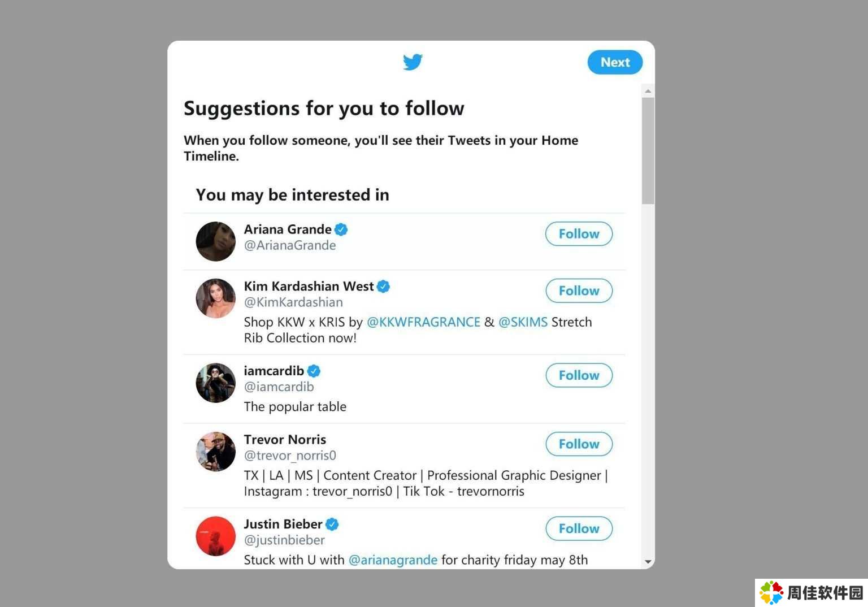This screenshot has height=607, width=868.
Task: Follow Ariana Grande
Action: pos(579,234)
